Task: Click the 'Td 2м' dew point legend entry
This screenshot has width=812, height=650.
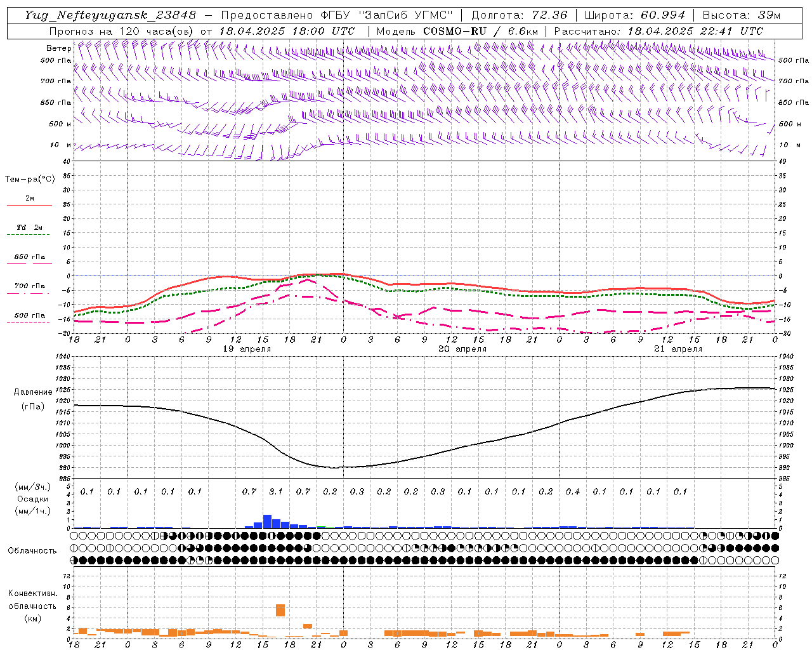Action: pos(30,227)
